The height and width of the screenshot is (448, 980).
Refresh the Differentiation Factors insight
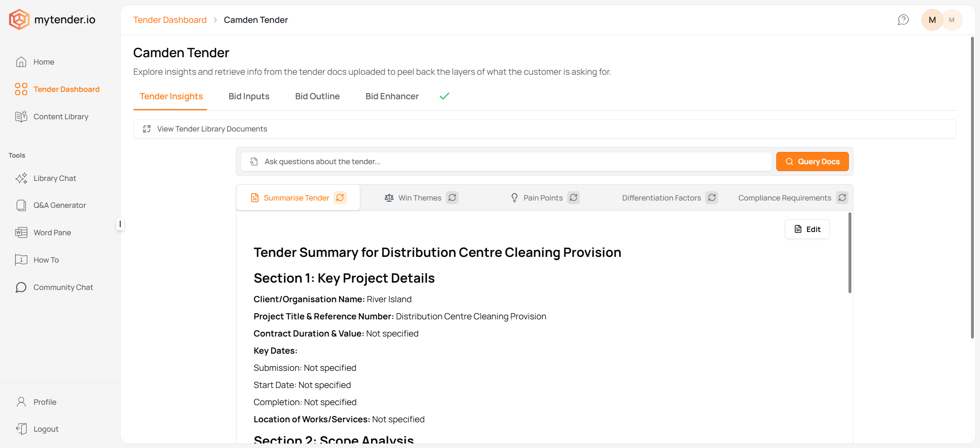coord(712,198)
